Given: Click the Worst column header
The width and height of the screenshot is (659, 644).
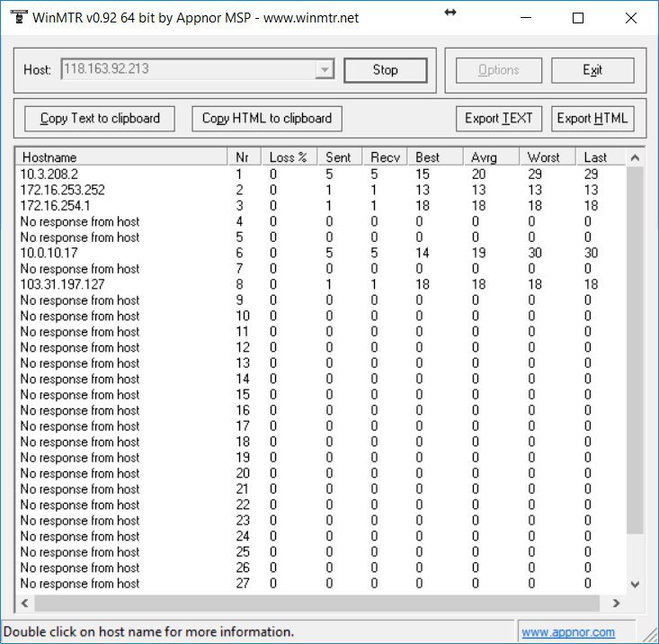Looking at the screenshot, I should 548,157.
